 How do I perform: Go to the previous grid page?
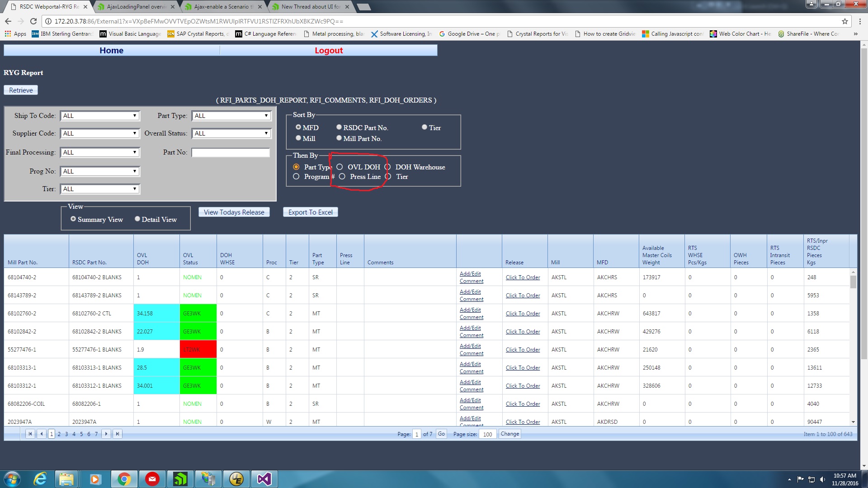point(42,434)
